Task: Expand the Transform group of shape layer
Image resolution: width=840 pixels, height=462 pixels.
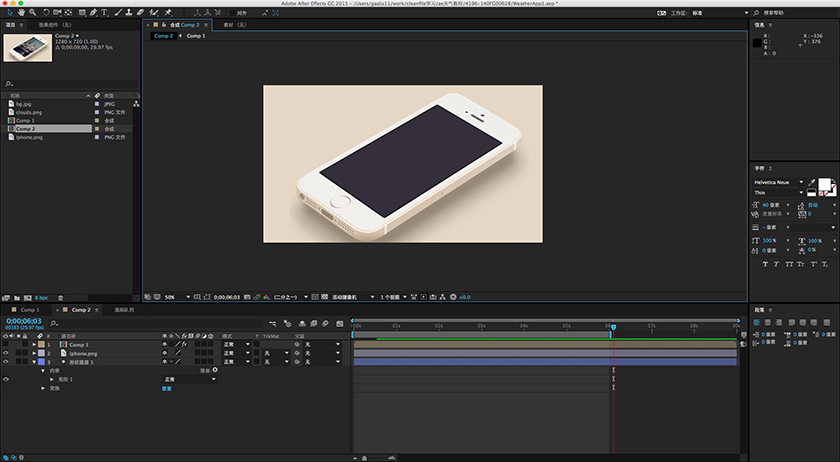Action: coord(43,388)
